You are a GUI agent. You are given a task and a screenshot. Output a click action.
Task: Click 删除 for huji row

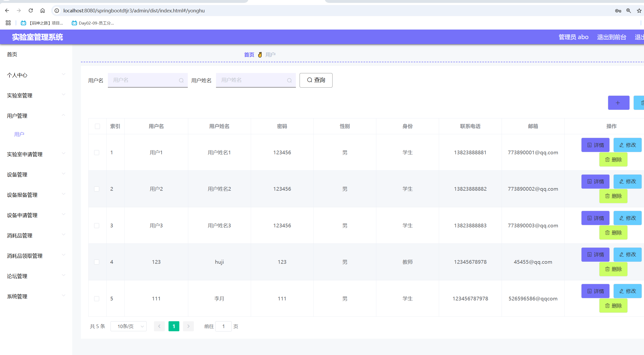pyautogui.click(x=613, y=269)
